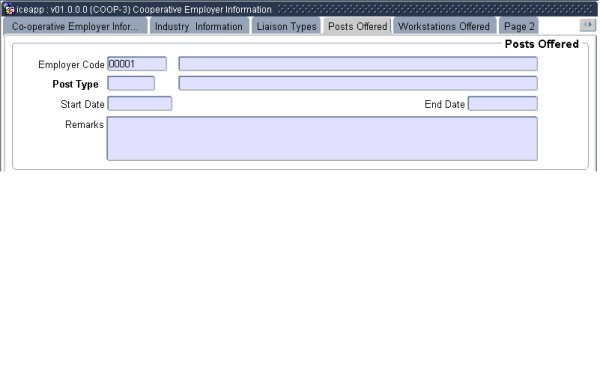Select the Post Type description field
The width and height of the screenshot is (600, 378).
pos(358,83)
